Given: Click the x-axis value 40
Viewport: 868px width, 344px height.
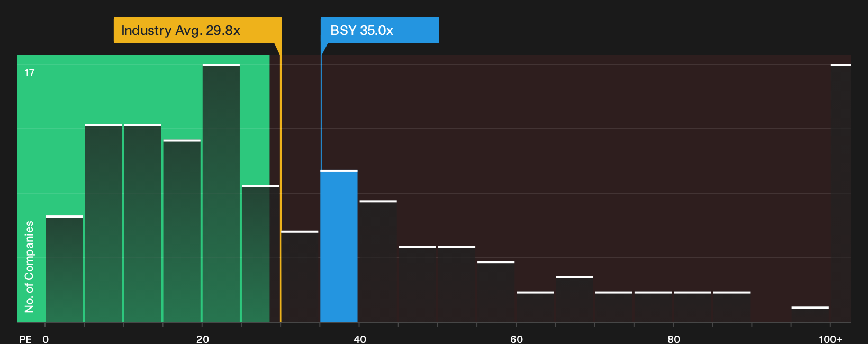Looking at the screenshot, I should pos(360,339).
